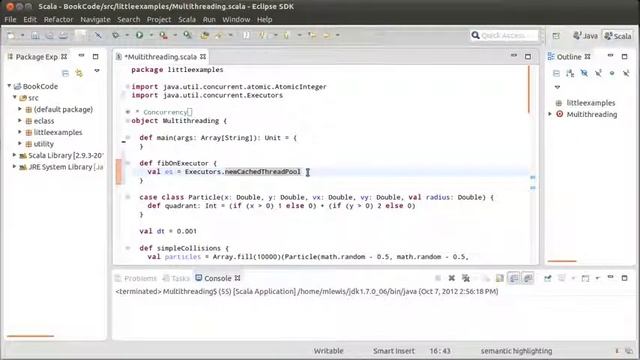Expand the Scala Library node
Viewport: 640px width, 360px height.
point(14,155)
